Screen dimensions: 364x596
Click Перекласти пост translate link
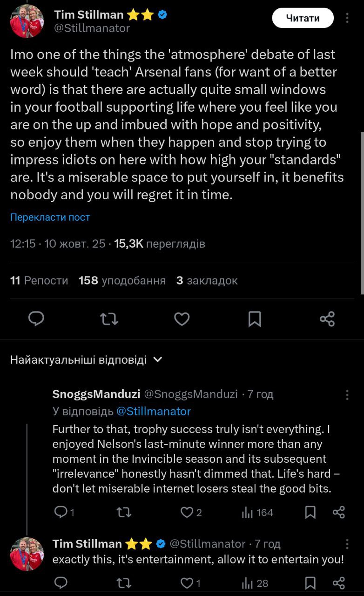coord(50,217)
